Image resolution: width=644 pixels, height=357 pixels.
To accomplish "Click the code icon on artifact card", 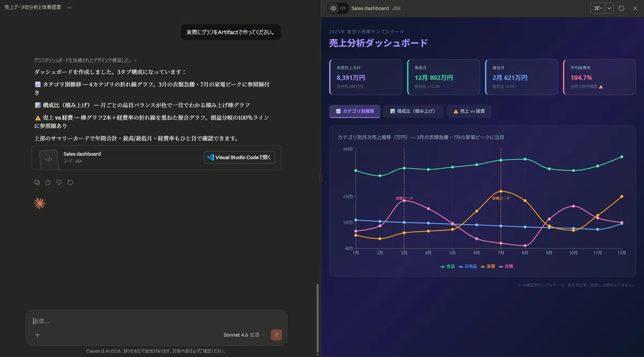I will pyautogui.click(x=49, y=159).
